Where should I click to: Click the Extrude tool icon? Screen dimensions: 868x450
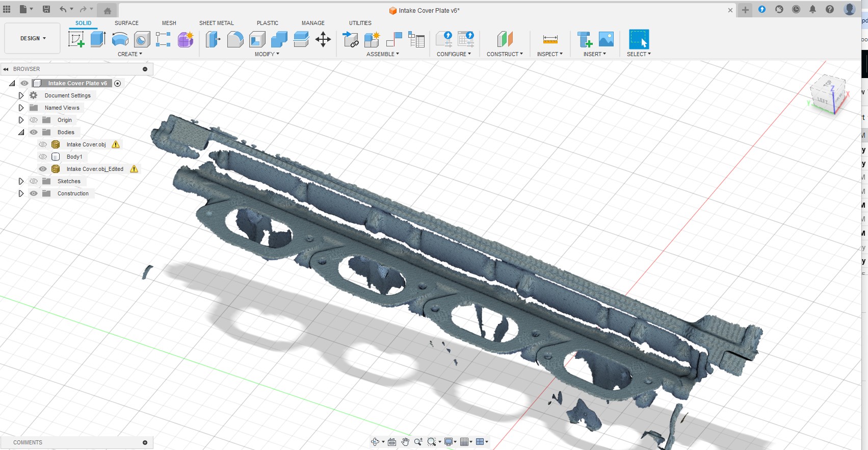coord(98,39)
